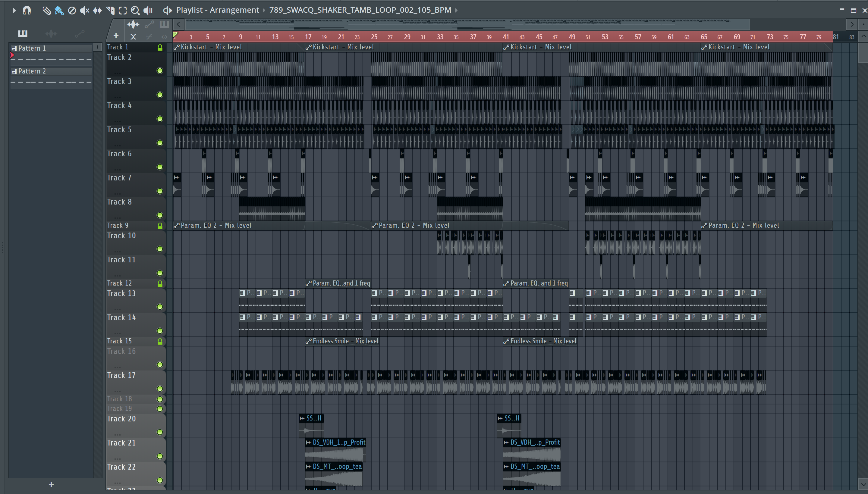Open the 789_SWACQ_SHAKER_TAMB_LOOP clip menu
The width and height of the screenshot is (868, 494).
point(360,10)
